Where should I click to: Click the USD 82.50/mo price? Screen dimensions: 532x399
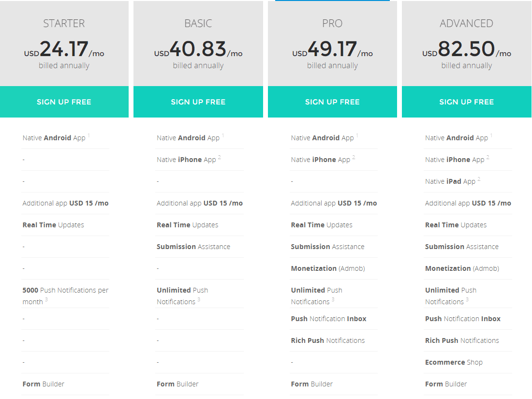pos(467,49)
